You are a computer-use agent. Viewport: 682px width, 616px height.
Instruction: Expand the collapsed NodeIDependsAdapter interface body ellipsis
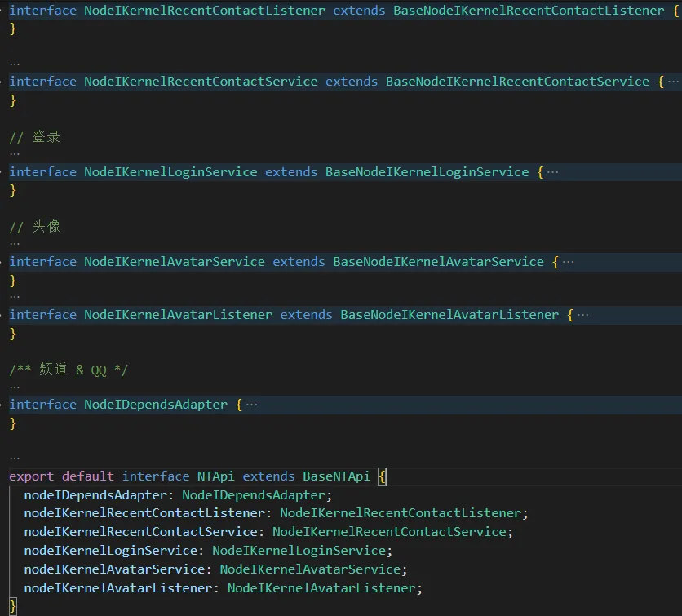point(251,405)
